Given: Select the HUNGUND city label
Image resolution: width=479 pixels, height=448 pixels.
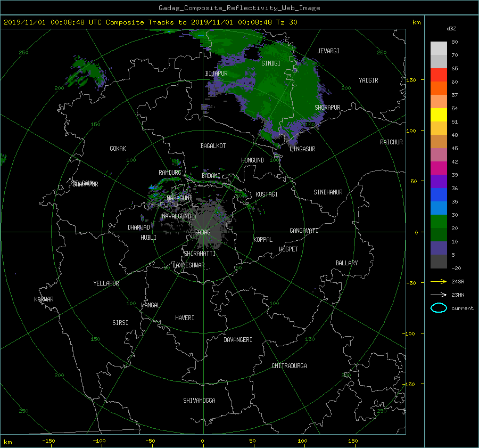Looking at the screenshot, I should pos(252,160).
